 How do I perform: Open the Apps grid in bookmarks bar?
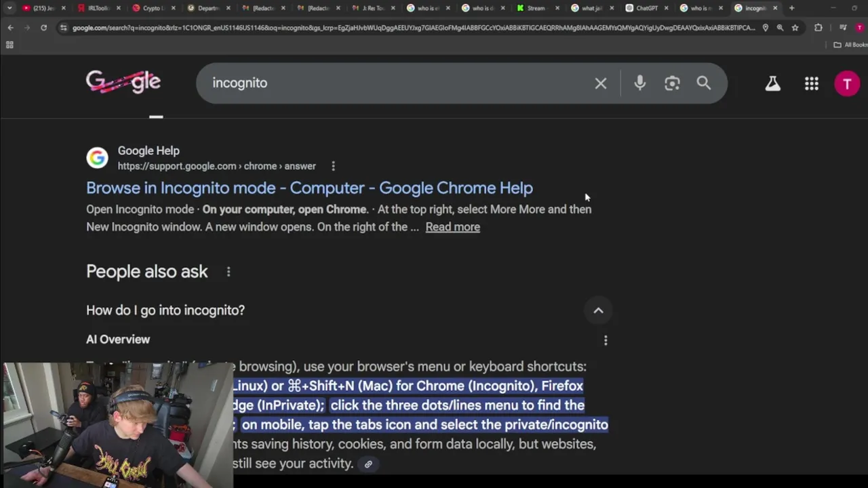(x=9, y=45)
